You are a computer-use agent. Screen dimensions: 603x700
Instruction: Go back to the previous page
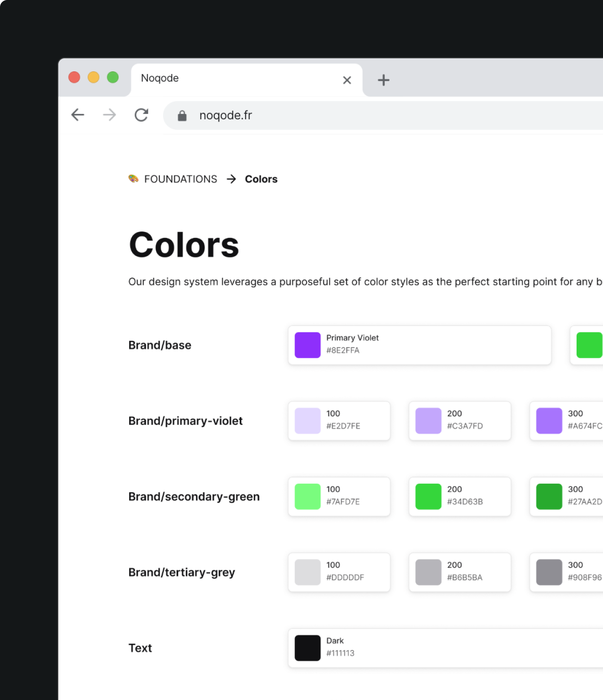coord(78,115)
